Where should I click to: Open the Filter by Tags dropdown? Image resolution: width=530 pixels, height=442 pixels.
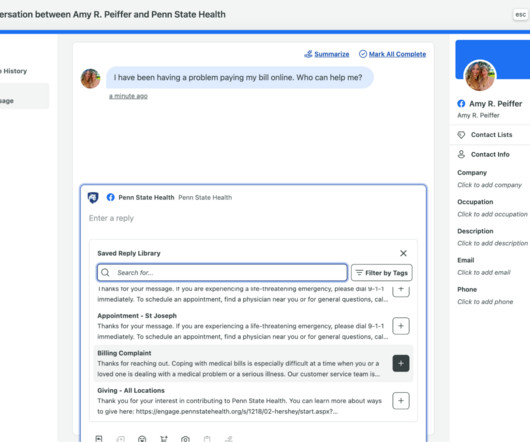point(382,272)
